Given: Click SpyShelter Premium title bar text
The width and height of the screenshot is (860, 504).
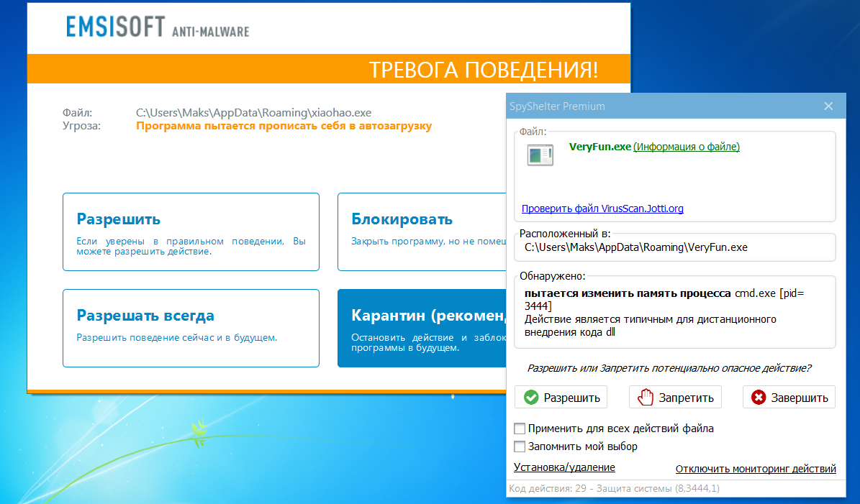Looking at the screenshot, I should (x=557, y=106).
